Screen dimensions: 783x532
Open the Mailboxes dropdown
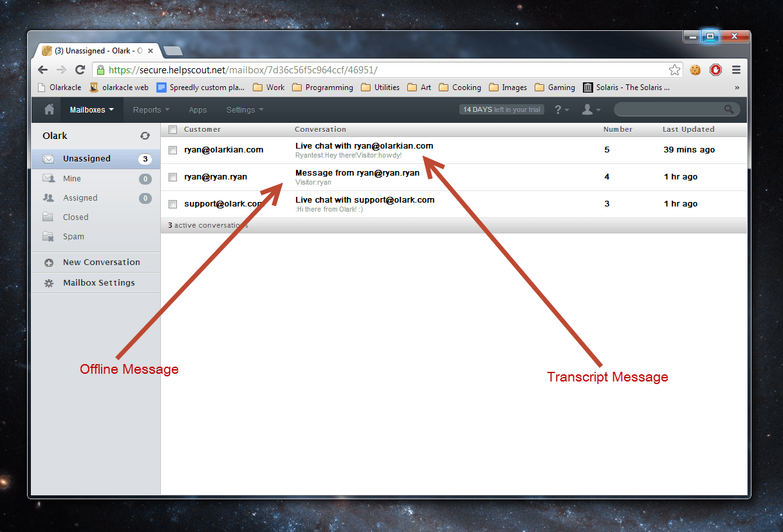tap(91, 110)
